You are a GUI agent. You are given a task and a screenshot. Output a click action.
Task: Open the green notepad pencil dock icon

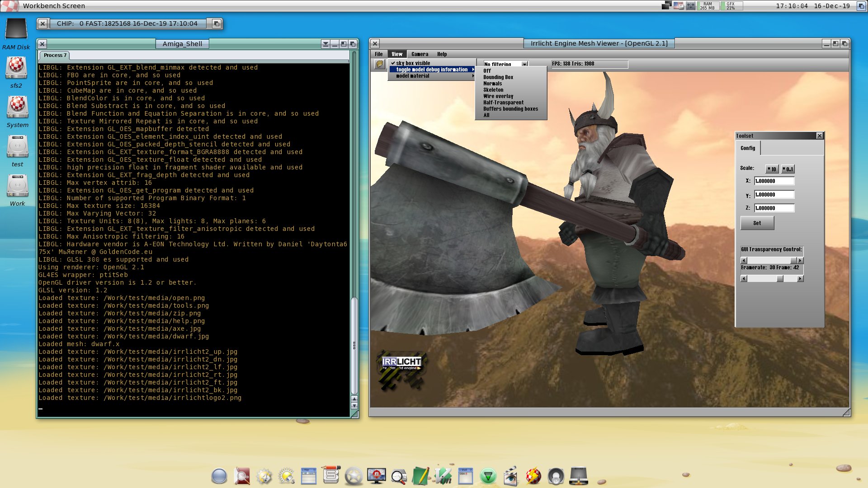pyautogui.click(x=421, y=476)
